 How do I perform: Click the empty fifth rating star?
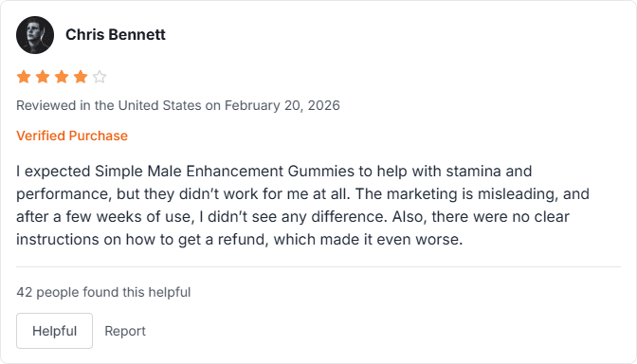[x=100, y=77]
